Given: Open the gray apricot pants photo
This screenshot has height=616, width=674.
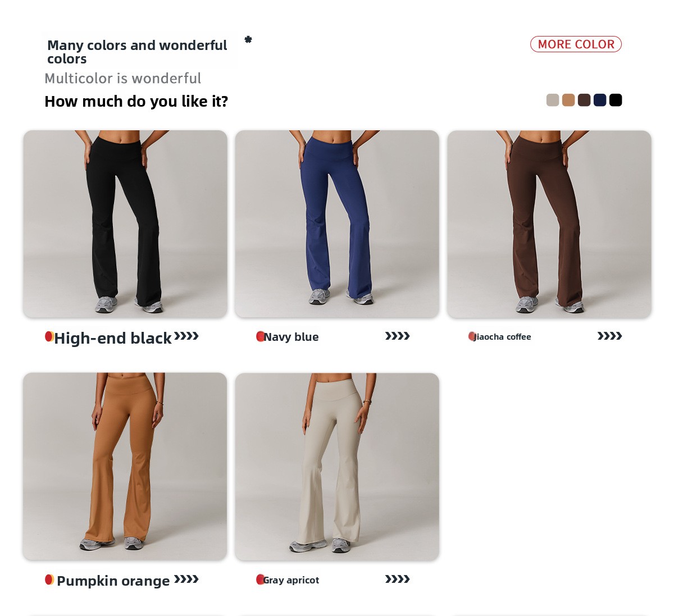Looking at the screenshot, I should tap(337, 467).
